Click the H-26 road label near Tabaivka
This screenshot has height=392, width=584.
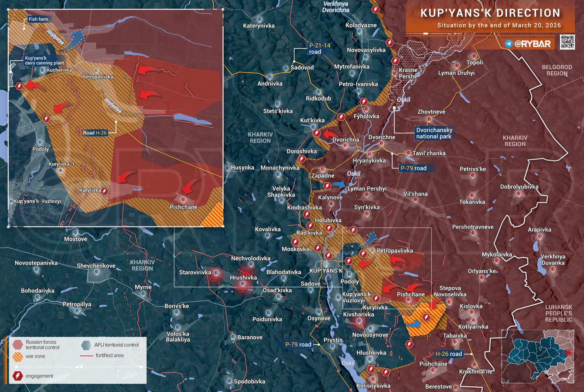[449, 354]
